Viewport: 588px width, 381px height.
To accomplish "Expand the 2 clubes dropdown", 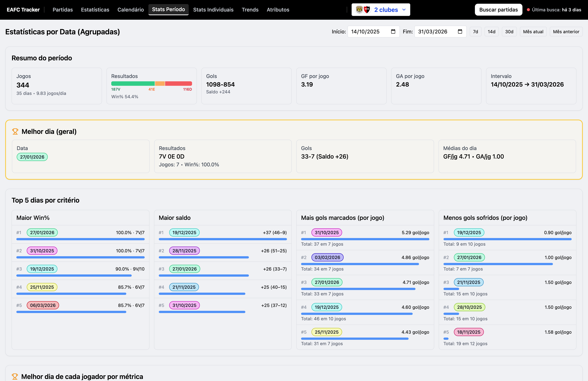I will [x=386, y=10].
